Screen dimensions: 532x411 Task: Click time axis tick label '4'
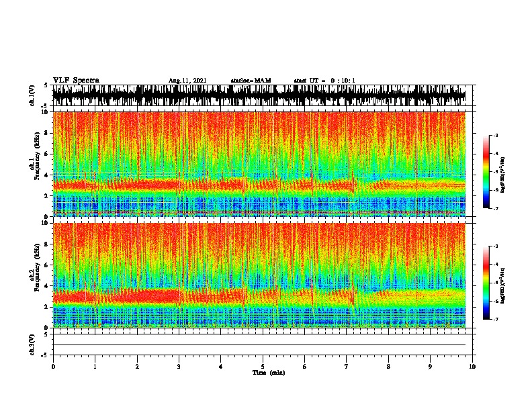point(221,367)
